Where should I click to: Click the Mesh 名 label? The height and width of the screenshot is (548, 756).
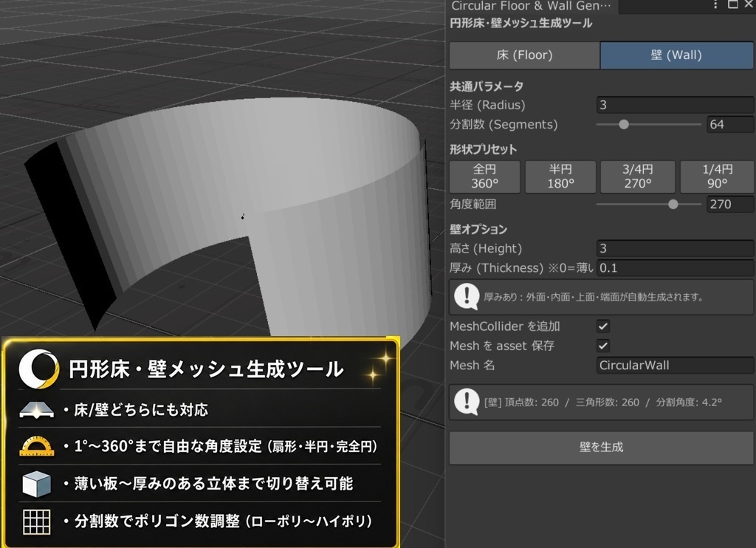[x=472, y=365]
